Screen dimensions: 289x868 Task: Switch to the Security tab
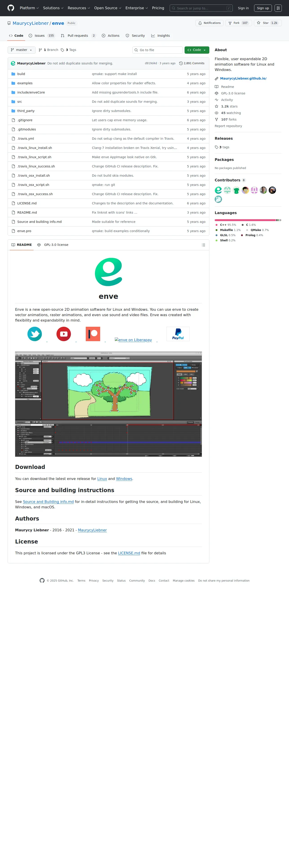[x=135, y=36]
